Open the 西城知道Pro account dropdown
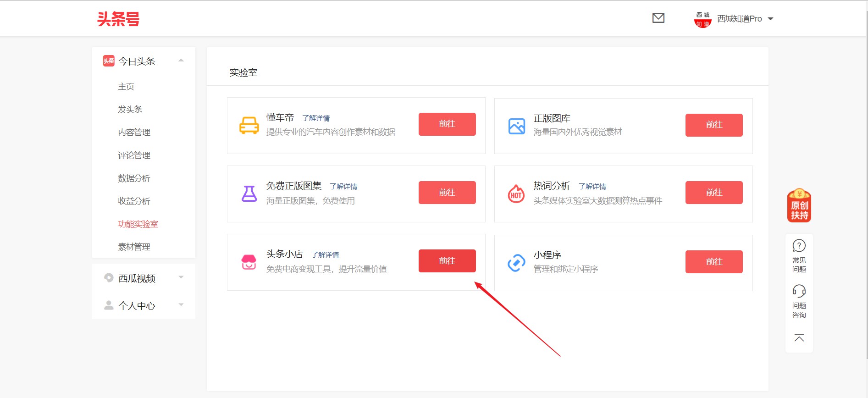The width and height of the screenshot is (868, 398). [x=745, y=19]
